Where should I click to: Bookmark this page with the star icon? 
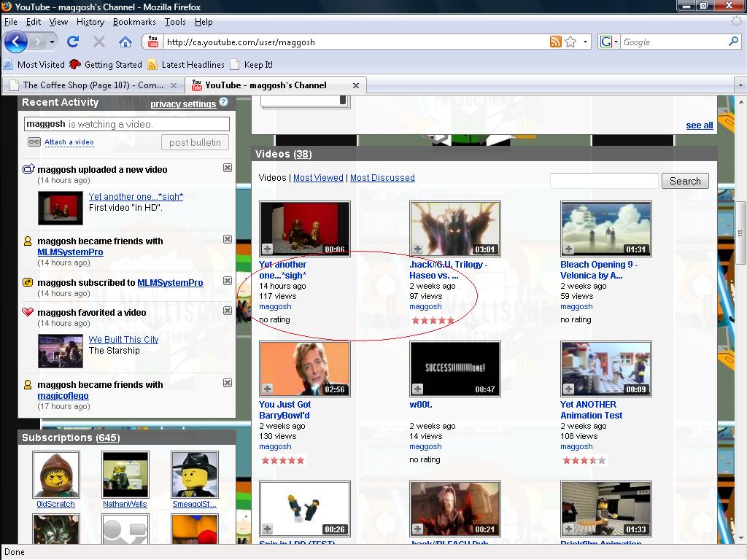570,42
